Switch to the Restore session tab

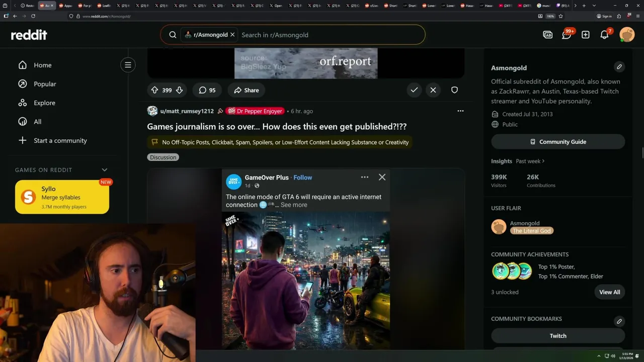(x=28, y=6)
